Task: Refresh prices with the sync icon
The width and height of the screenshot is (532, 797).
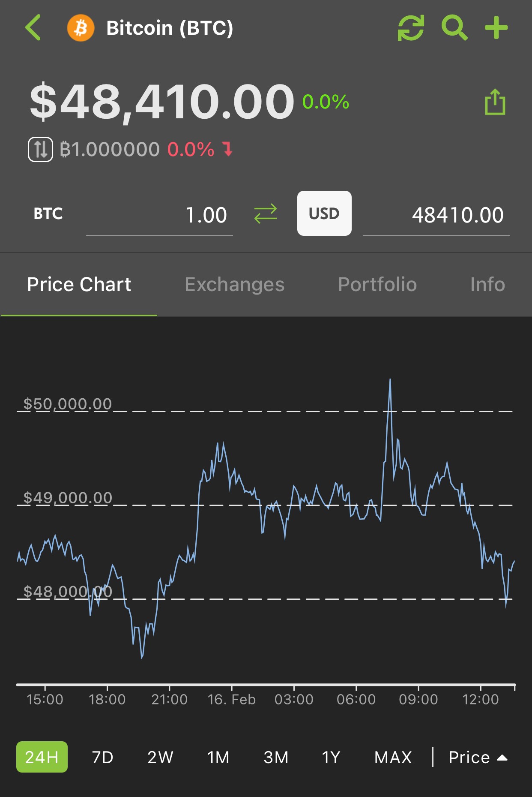Action: (411, 28)
